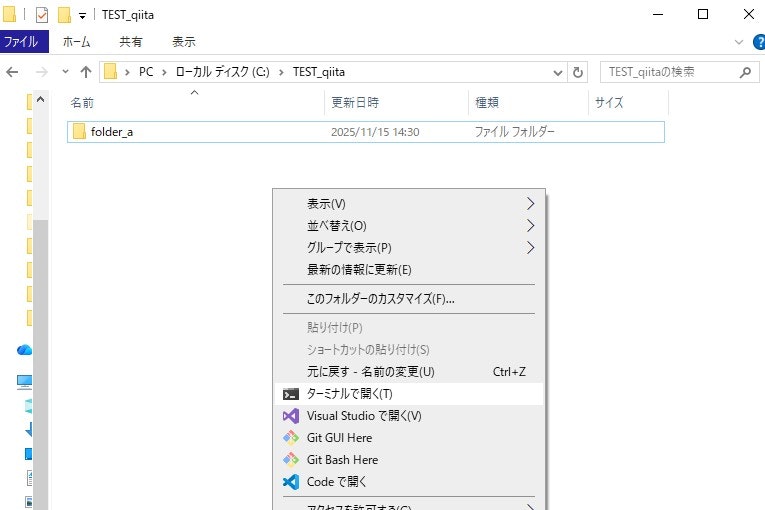Open the 表示(V) submenu
Screen dimensions: 765x510
tap(409, 204)
